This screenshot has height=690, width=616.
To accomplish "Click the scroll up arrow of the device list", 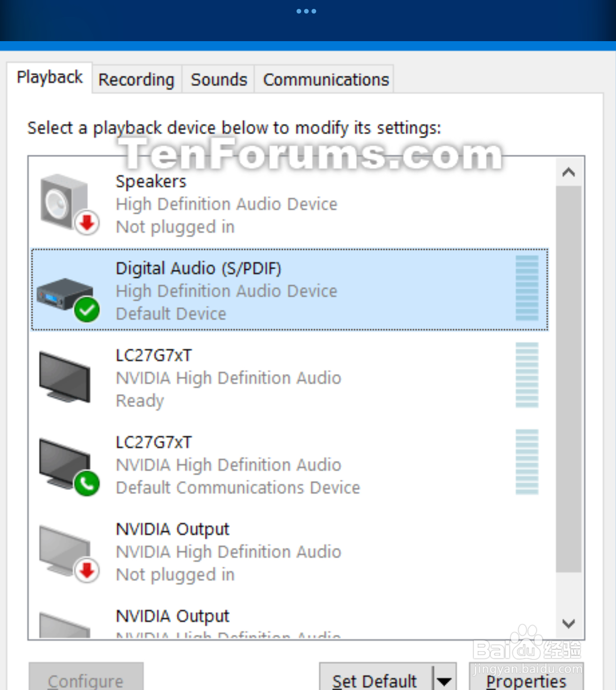I will click(x=568, y=172).
